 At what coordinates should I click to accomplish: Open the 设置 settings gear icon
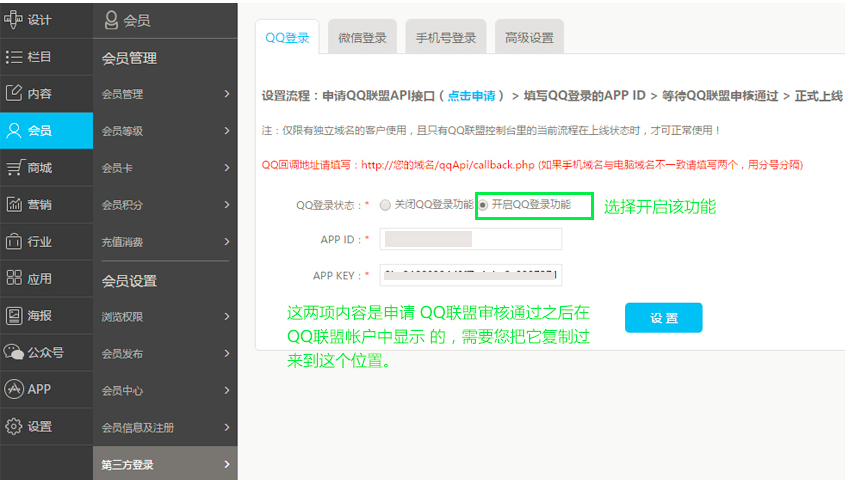pos(14,426)
